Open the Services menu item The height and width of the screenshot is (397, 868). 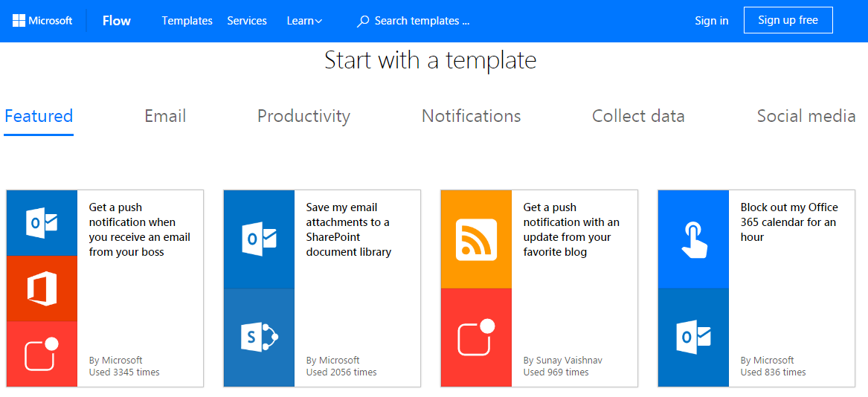(247, 21)
